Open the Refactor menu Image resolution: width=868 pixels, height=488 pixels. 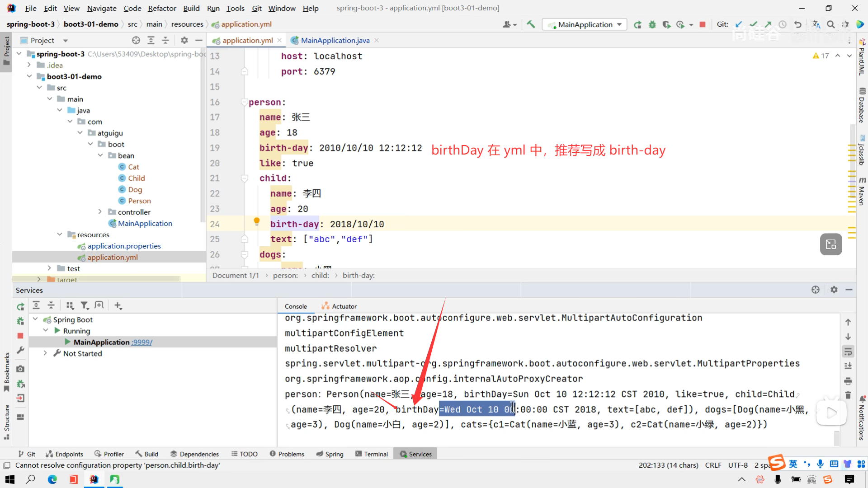point(162,8)
